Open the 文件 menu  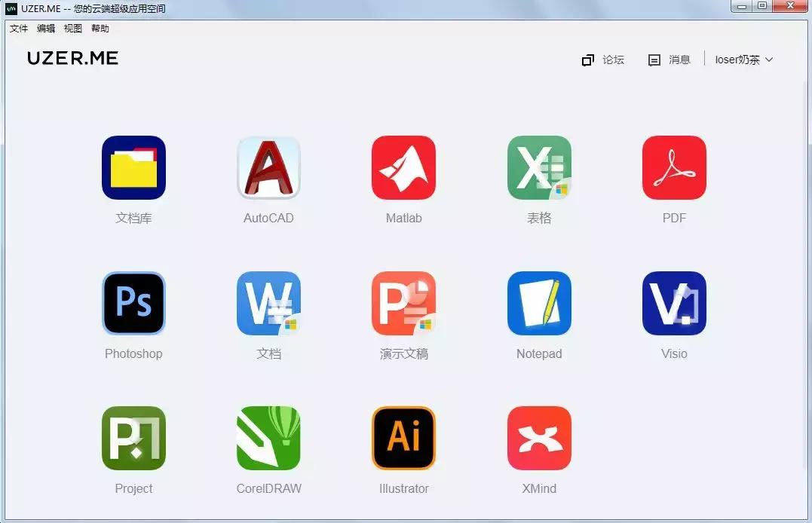coord(19,29)
